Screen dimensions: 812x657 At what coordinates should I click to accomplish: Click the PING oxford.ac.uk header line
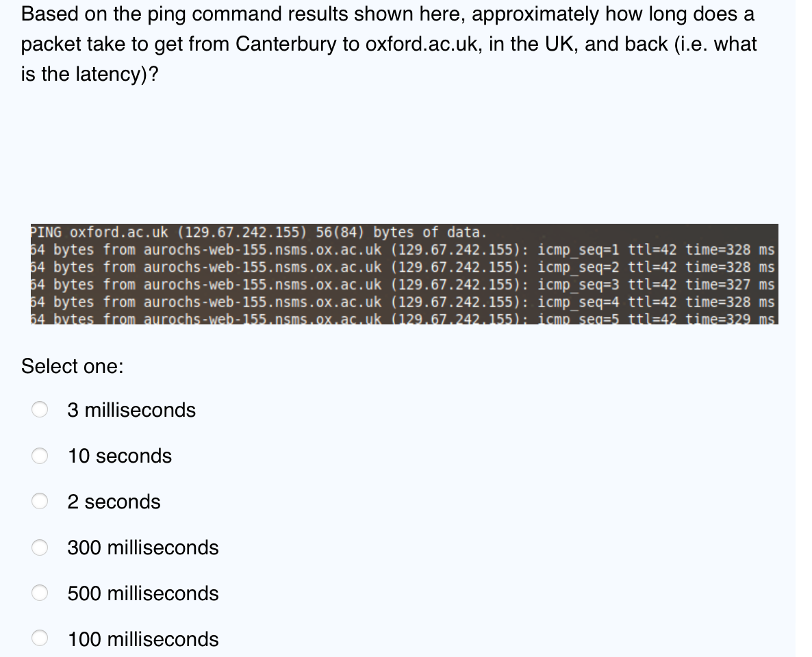pos(257,232)
